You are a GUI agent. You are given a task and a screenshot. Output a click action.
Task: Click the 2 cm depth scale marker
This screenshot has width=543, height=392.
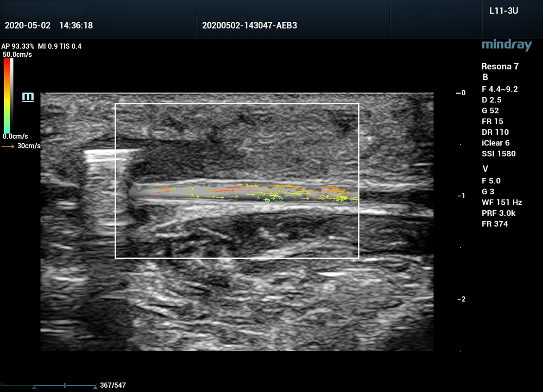tap(461, 299)
